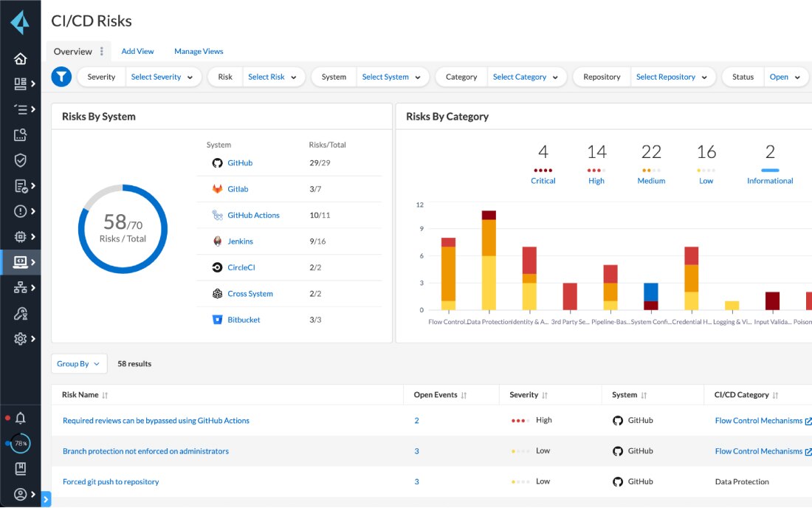Open the network hierarchy sidebar icon
This screenshot has height=508, width=812.
click(x=20, y=287)
